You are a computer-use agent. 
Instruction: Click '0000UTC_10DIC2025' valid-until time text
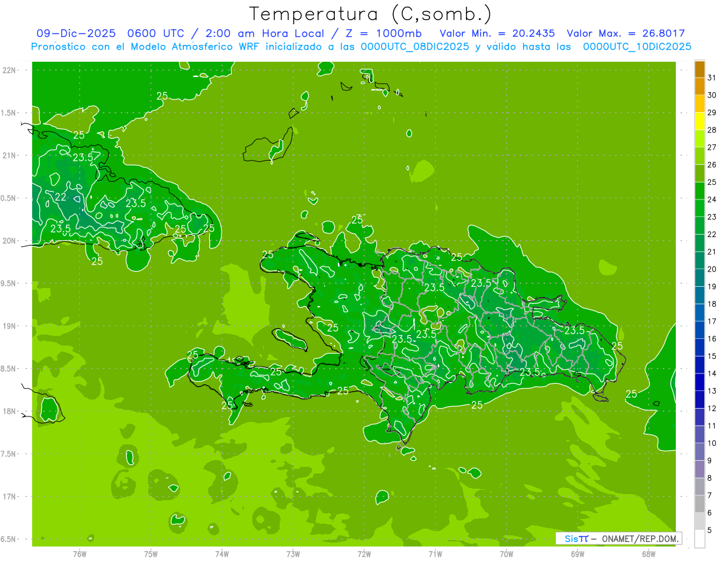(x=637, y=47)
